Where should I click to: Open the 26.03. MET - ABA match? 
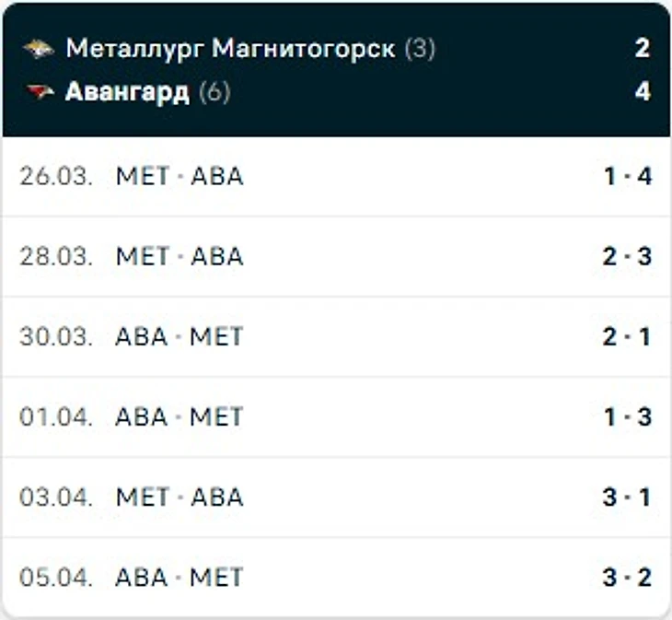(x=336, y=177)
